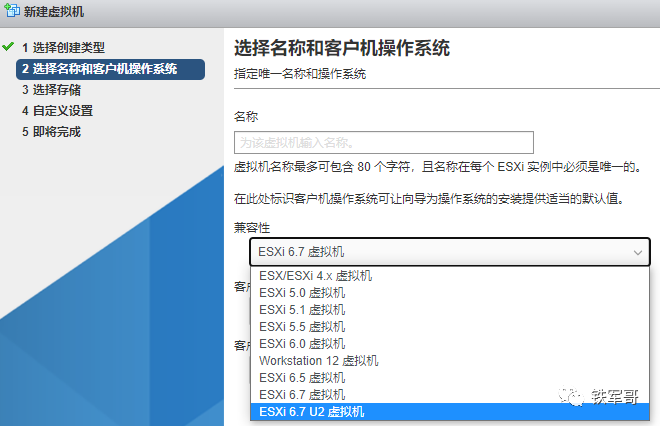Go to step 3 选择存储
The height and width of the screenshot is (426, 660).
pyautogui.click(x=51, y=90)
